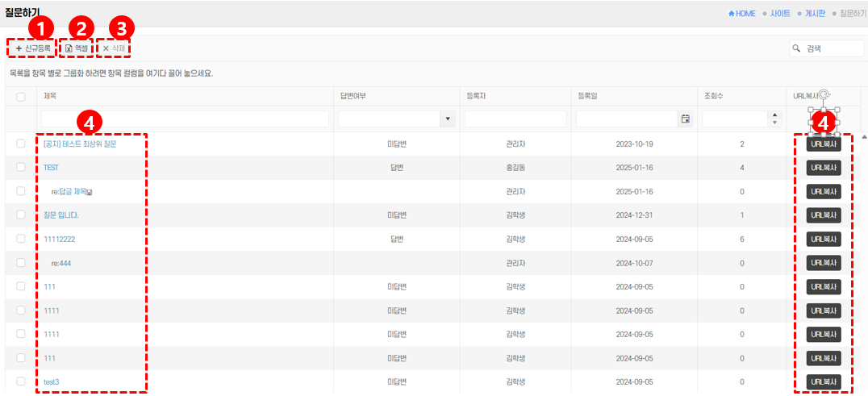Open the 등록일 filter calendar icon
The height and width of the screenshot is (396, 868).
point(686,119)
